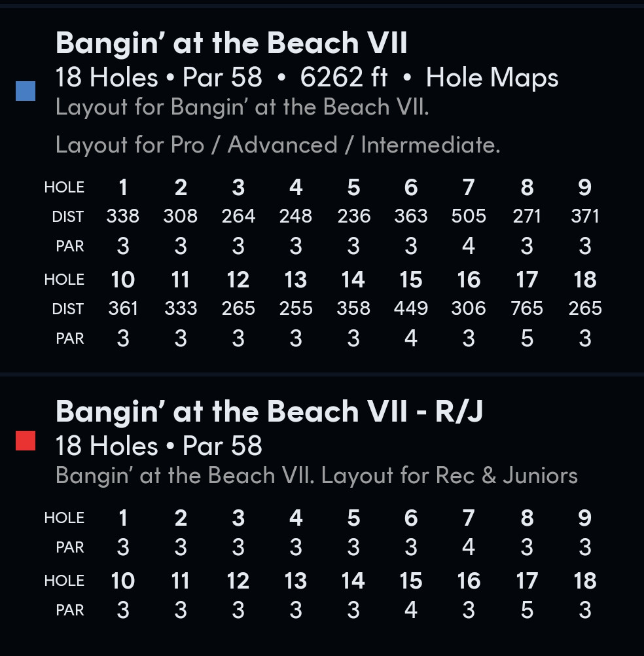Select hole 9 in the R/J layout
Image resolution: width=644 pixels, height=656 pixels.
pyautogui.click(x=584, y=518)
